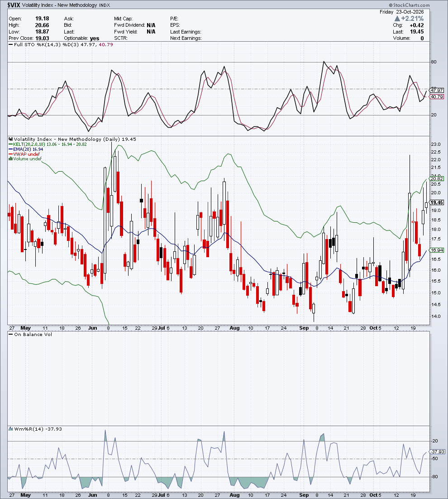The image size is (448, 499).
Task: Click the green up-triangle beside +2.21%
Action: [397, 19]
